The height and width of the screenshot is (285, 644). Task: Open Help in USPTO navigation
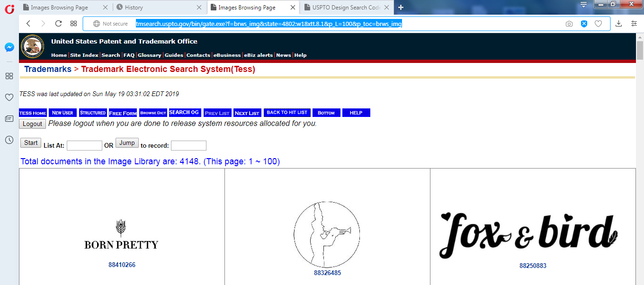(300, 55)
